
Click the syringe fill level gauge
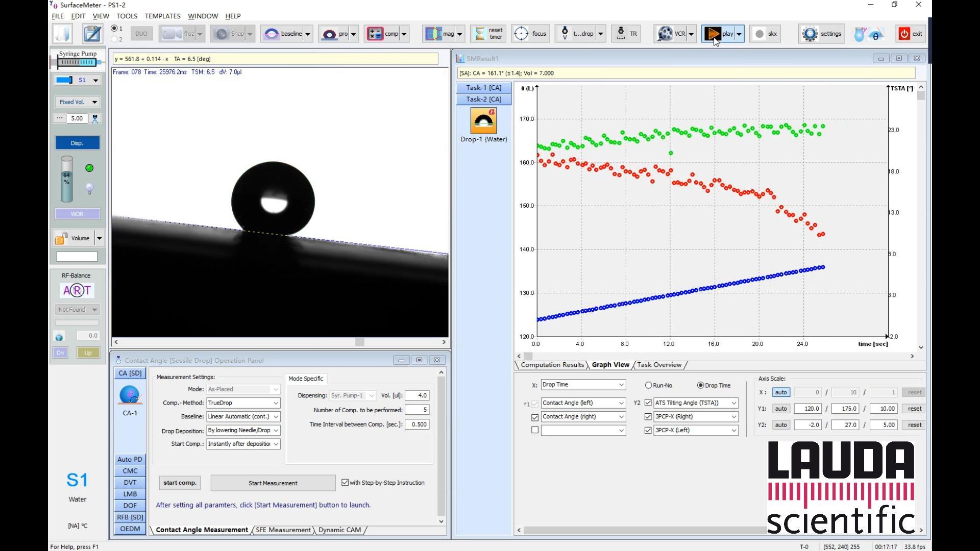point(66,179)
